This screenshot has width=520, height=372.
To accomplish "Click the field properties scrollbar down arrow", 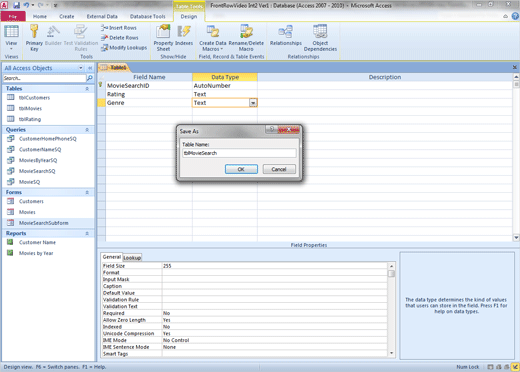I will click(x=392, y=353).
